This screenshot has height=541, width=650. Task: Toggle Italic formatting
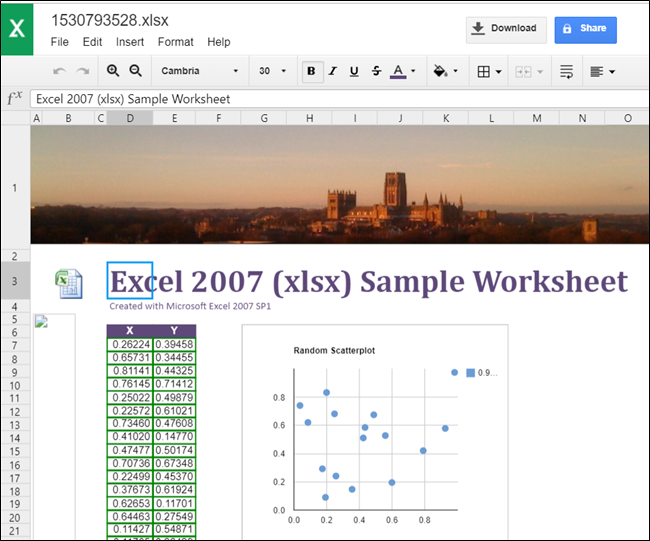[332, 71]
